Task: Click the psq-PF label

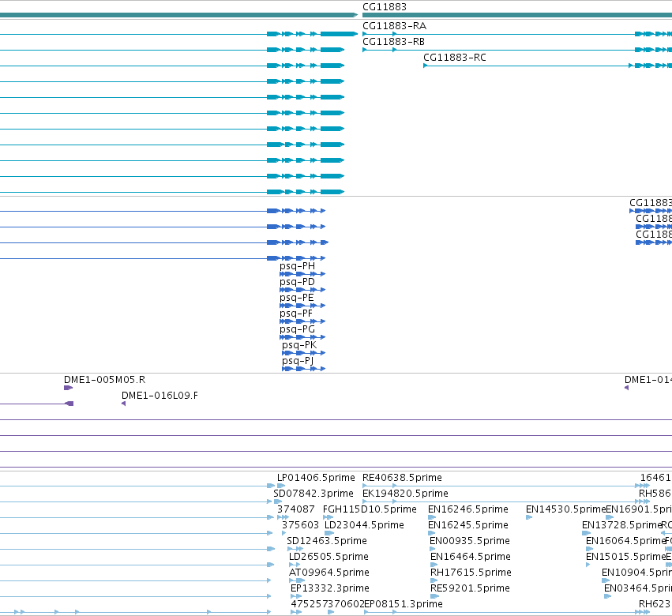Action: pos(296,314)
